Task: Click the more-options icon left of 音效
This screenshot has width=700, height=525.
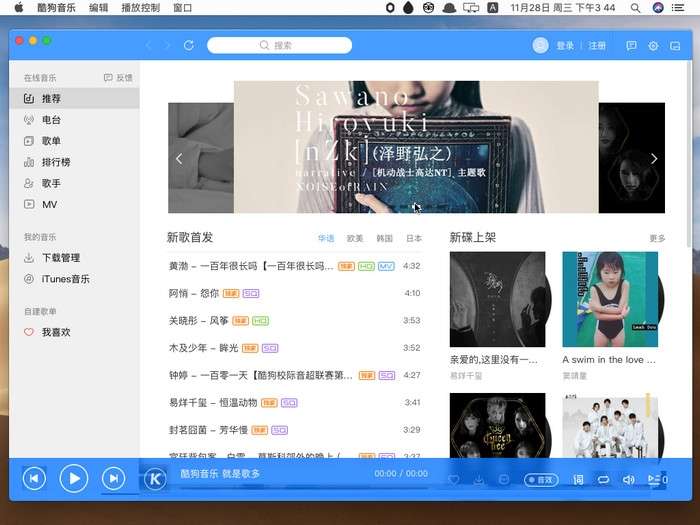Action: (504, 480)
